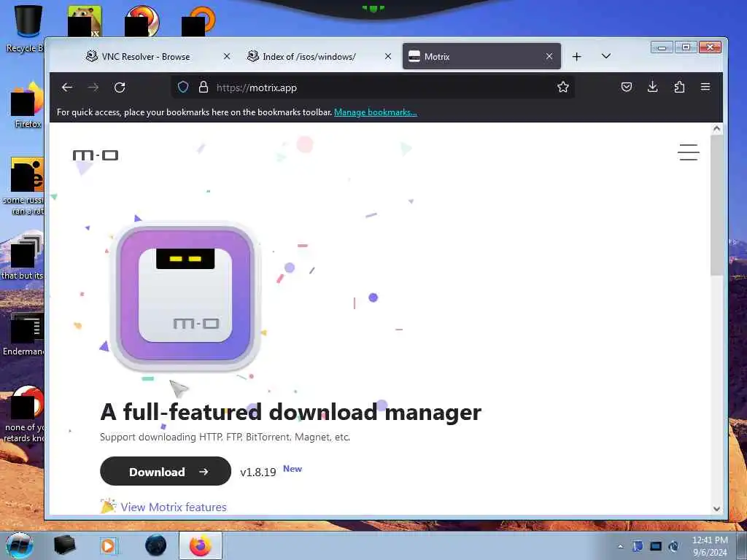Image resolution: width=747 pixels, height=560 pixels.
Task: Click the taskbar clock showing 12:41 PM
Action: click(710, 546)
